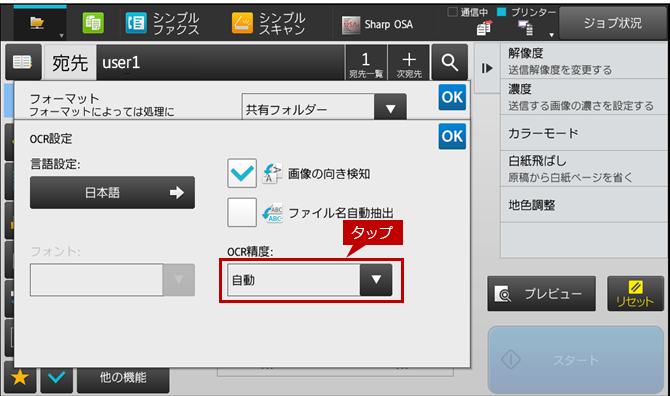Image resolution: width=670 pixels, height=396 pixels.
Task: Open the address book icon
Action: coord(23,62)
